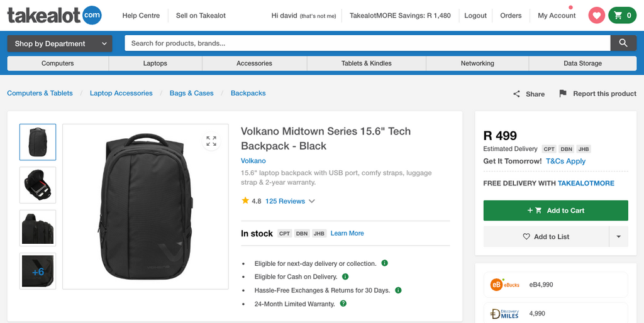Open the +6 more images thumbnail

tap(38, 271)
